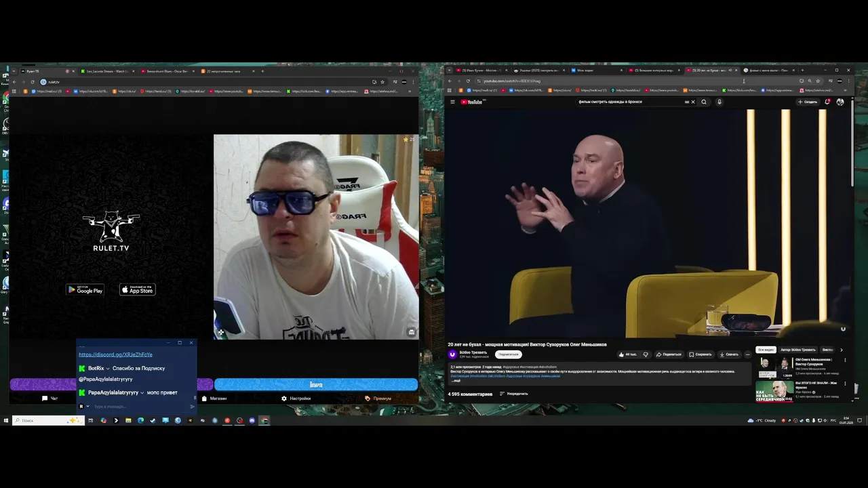Open YouTube notifications bell
The height and width of the screenshot is (488, 868).
tap(827, 102)
